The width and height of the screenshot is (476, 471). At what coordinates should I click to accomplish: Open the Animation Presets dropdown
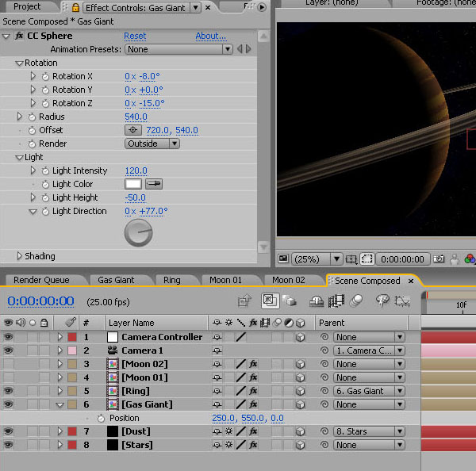[178, 49]
